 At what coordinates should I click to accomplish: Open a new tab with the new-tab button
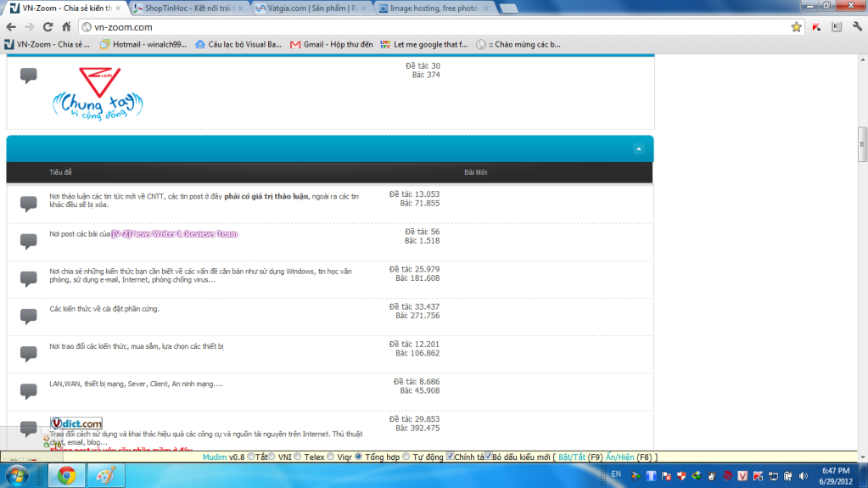click(x=509, y=8)
